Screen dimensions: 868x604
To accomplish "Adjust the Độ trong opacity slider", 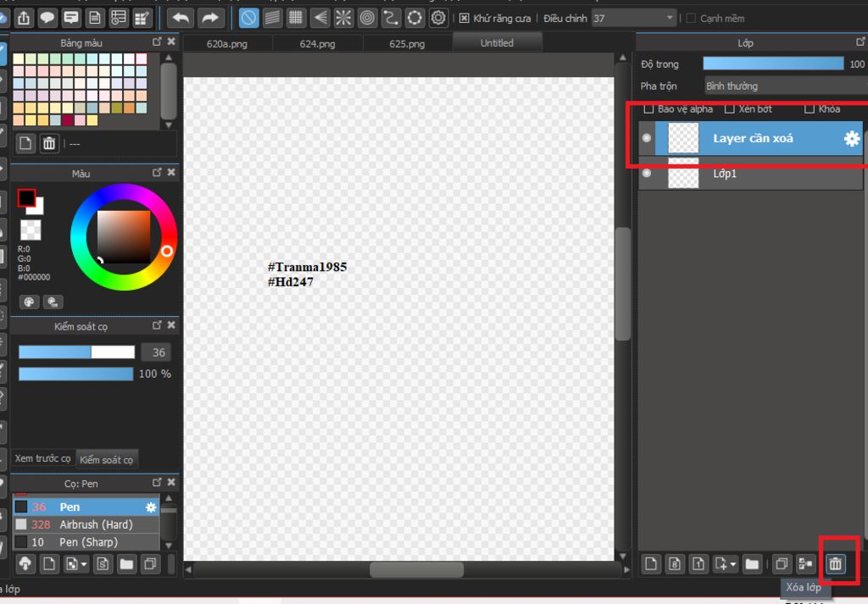I will (773, 64).
